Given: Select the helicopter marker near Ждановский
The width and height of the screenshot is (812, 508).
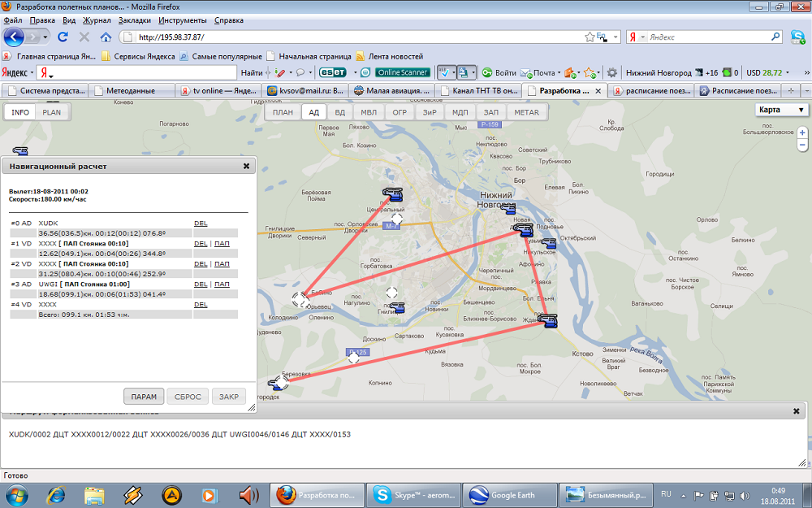Looking at the screenshot, I should click(x=548, y=319).
